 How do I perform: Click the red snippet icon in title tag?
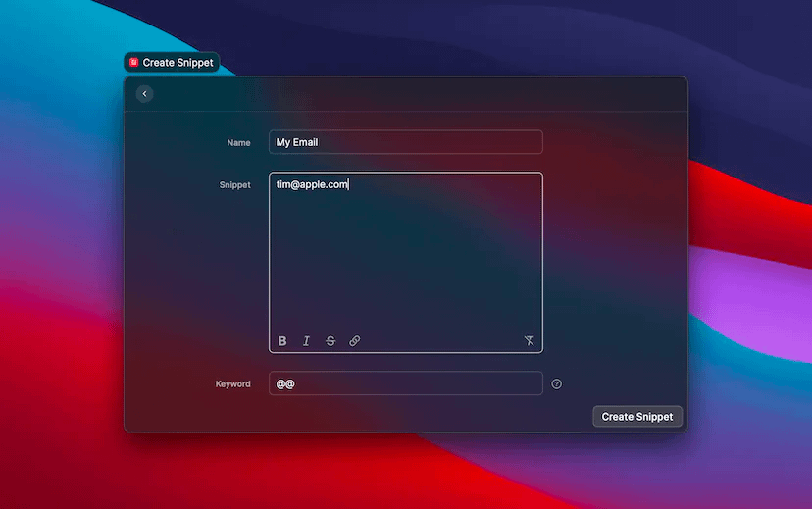coord(134,63)
